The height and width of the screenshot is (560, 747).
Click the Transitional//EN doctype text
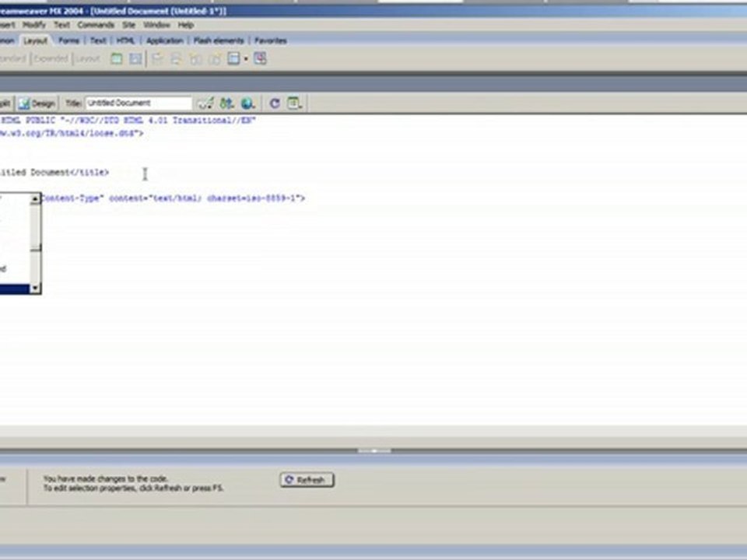pos(214,121)
